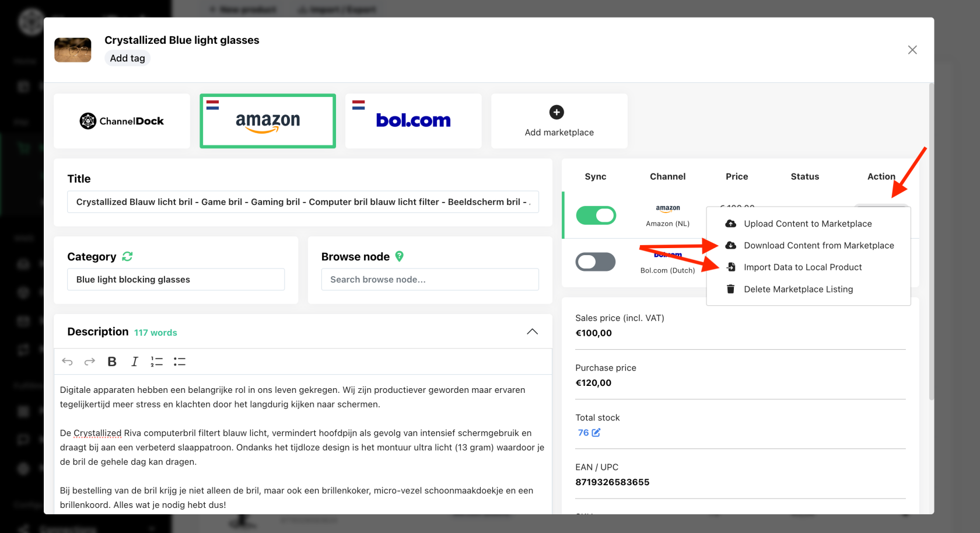The height and width of the screenshot is (533, 980).
Task: Click the Action column header
Action: point(881,176)
